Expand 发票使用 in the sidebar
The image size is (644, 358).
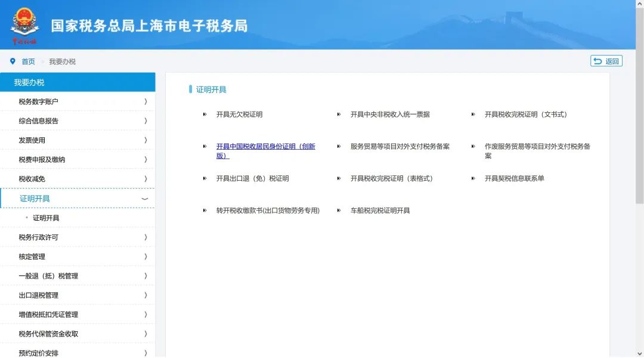(78, 140)
